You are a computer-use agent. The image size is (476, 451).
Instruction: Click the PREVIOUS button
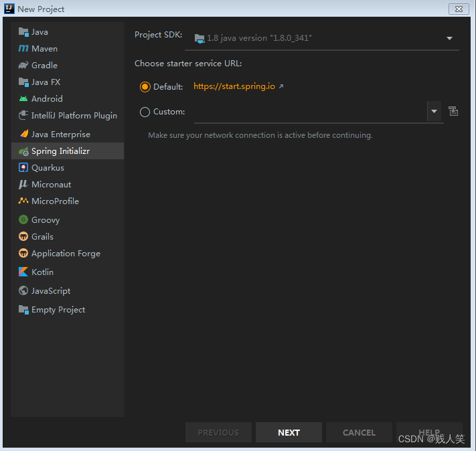(218, 432)
